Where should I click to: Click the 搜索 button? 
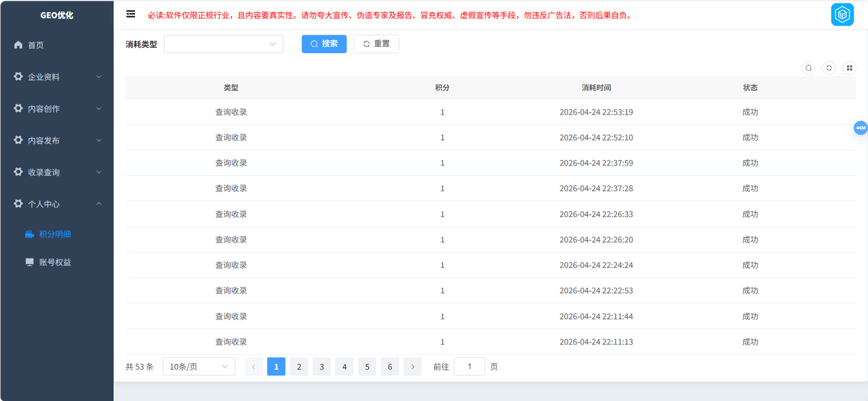(324, 44)
